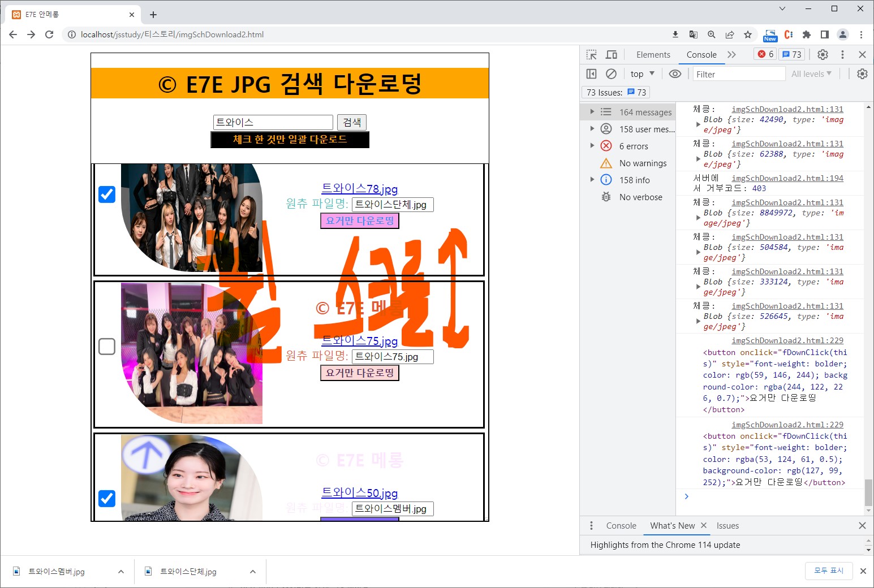Select Console drawer tab

(x=621, y=526)
